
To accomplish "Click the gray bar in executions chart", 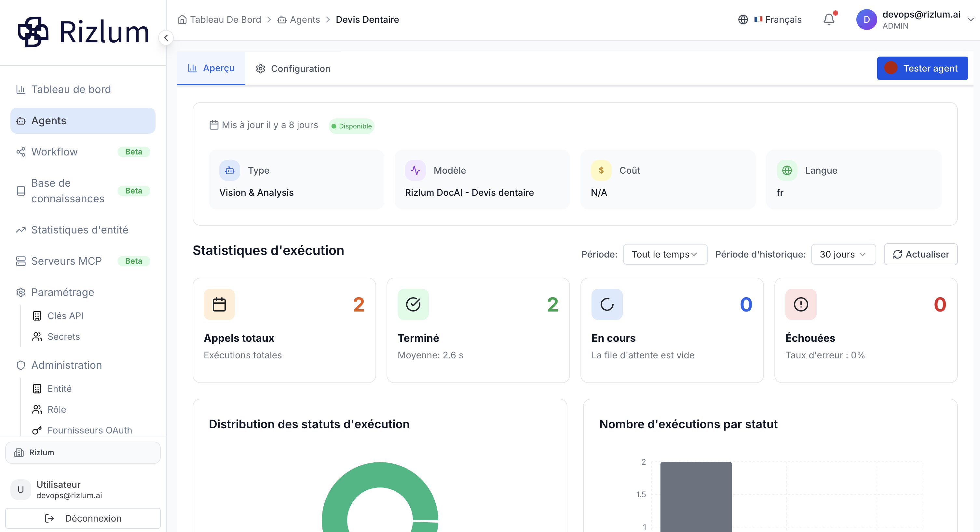I will (x=696, y=497).
